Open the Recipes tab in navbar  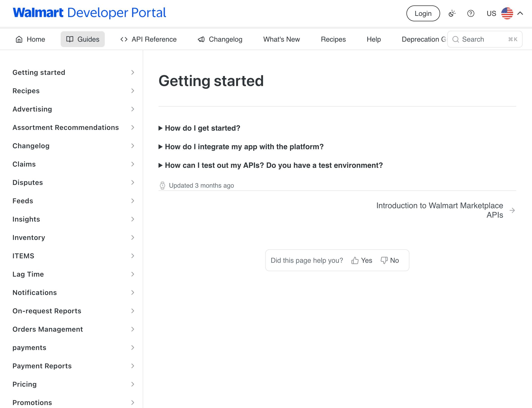point(333,39)
